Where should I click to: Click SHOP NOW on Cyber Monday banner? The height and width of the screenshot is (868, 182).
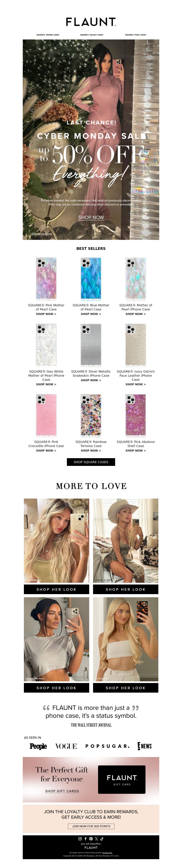point(91,217)
